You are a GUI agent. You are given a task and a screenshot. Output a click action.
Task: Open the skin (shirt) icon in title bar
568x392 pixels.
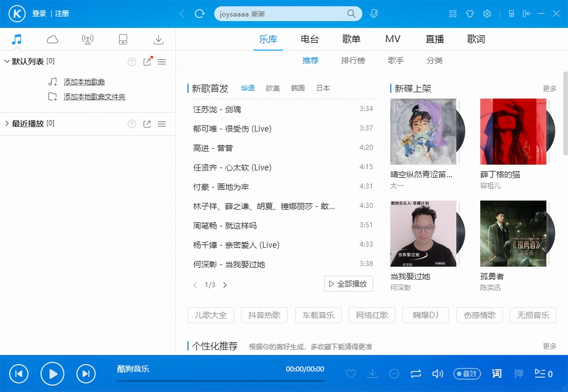point(470,14)
